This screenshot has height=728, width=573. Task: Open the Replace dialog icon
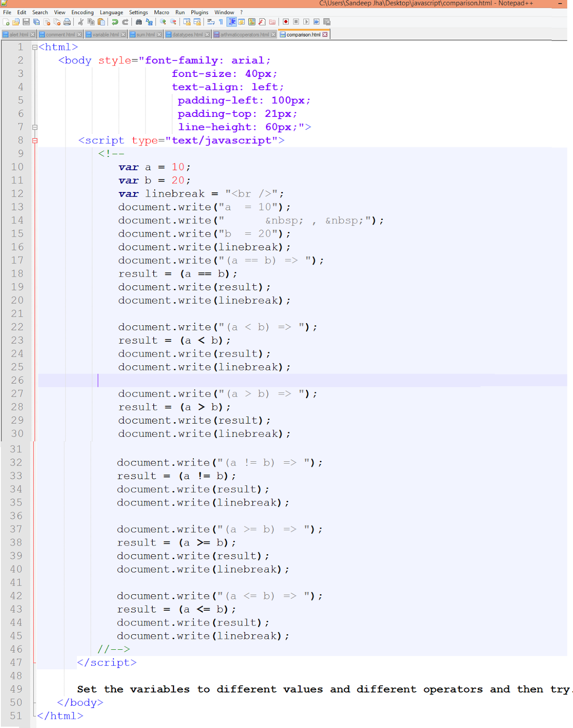tap(149, 22)
